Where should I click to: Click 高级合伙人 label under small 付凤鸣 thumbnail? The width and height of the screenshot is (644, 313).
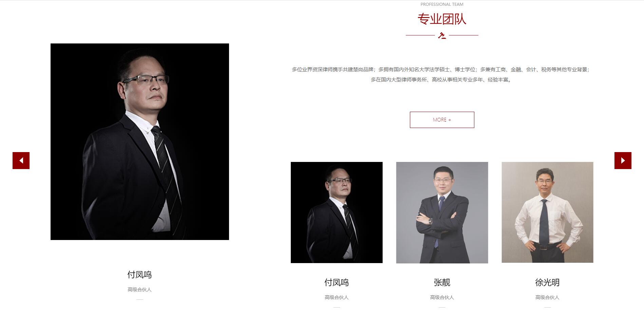337,297
